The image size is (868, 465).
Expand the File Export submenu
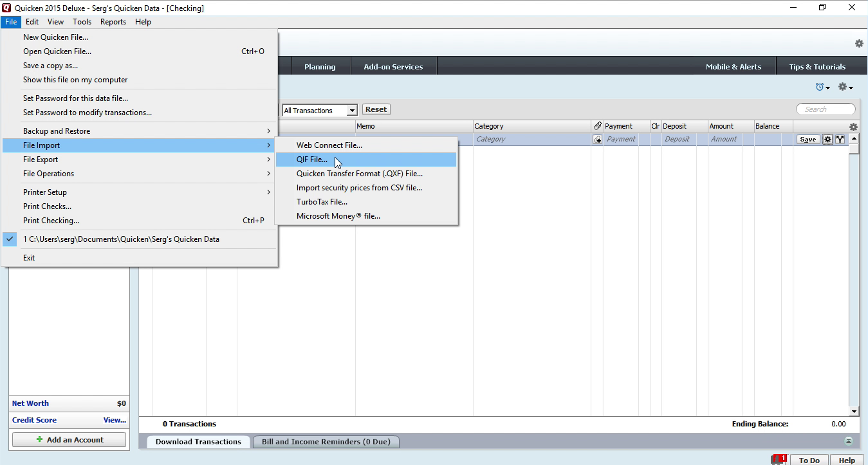click(140, 160)
